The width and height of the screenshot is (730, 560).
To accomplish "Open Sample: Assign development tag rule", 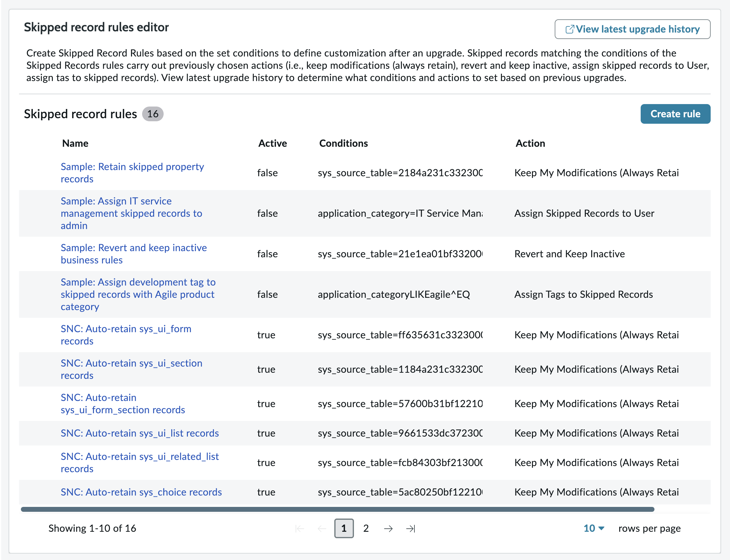I will (138, 294).
